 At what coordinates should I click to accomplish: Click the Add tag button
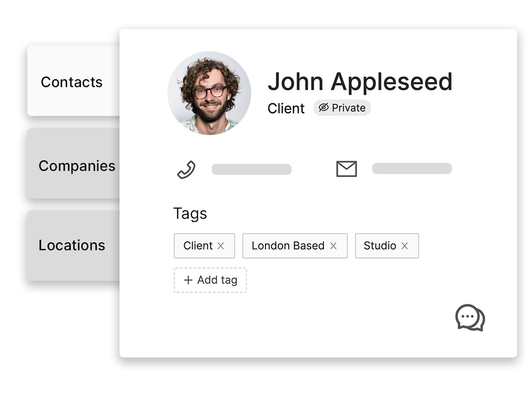pos(210,280)
